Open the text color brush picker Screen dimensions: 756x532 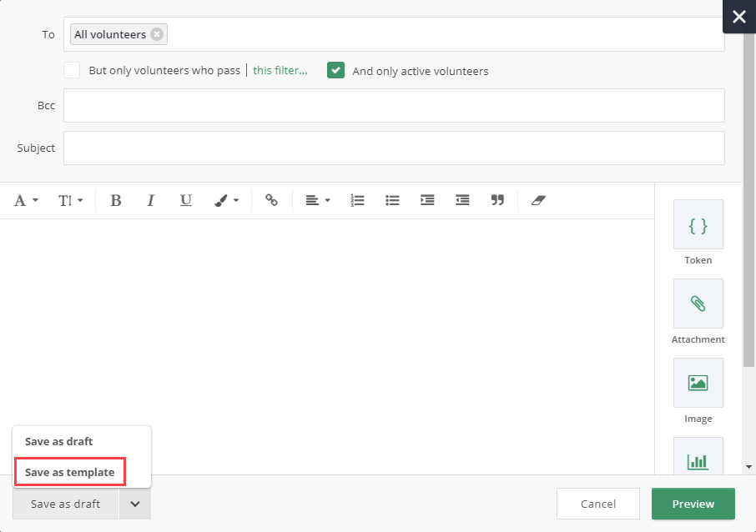coord(226,200)
